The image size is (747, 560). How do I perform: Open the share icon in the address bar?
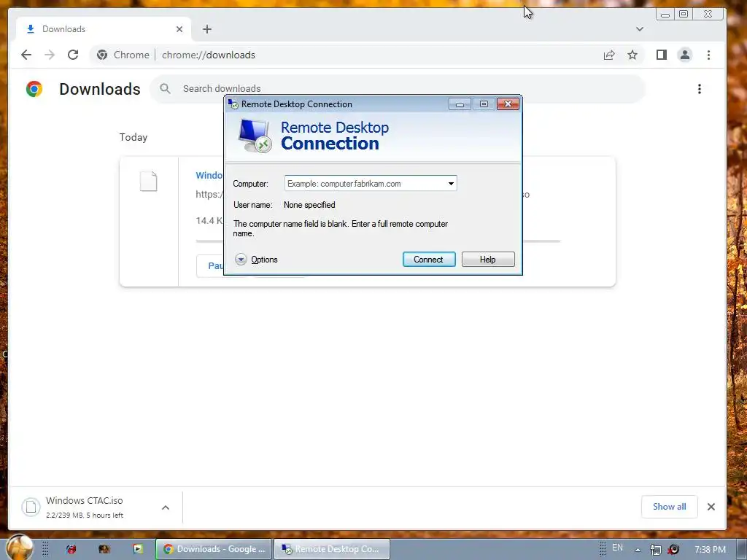pyautogui.click(x=609, y=55)
